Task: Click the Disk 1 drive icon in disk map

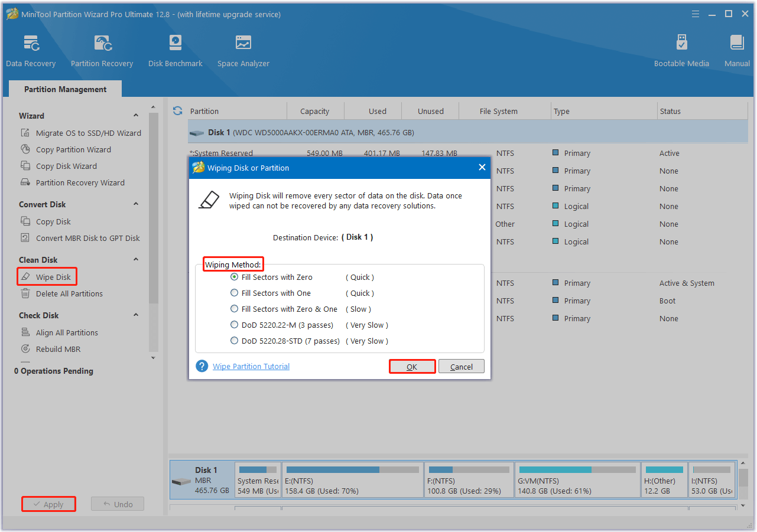Action: (181, 481)
